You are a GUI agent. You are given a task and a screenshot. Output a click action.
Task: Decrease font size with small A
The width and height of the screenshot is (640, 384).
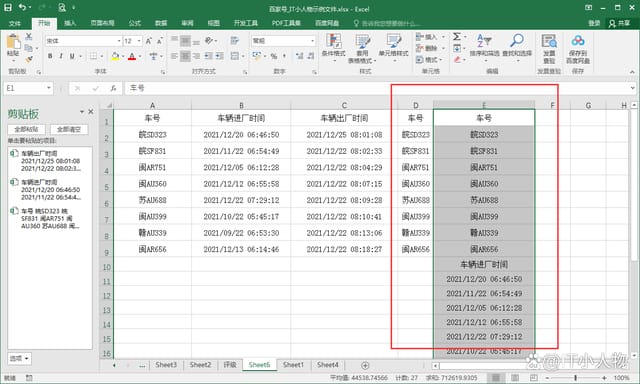coord(160,41)
